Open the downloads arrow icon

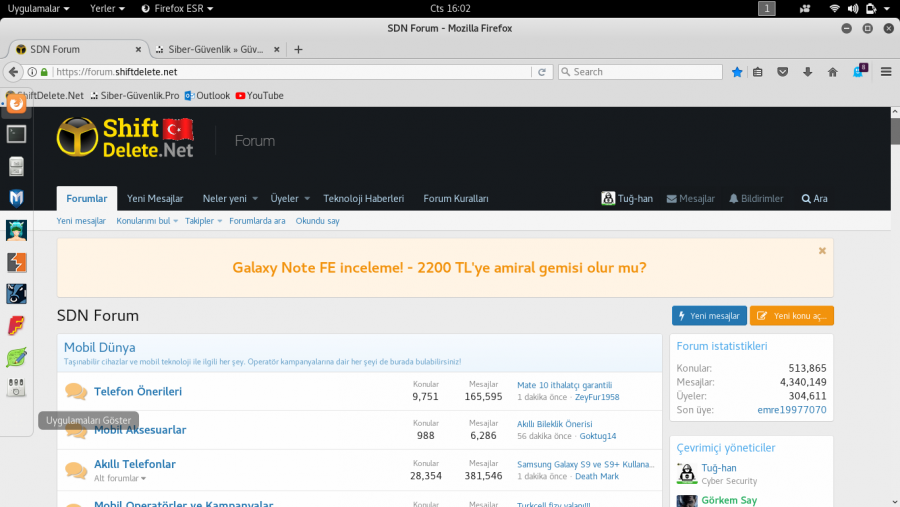[x=808, y=72]
